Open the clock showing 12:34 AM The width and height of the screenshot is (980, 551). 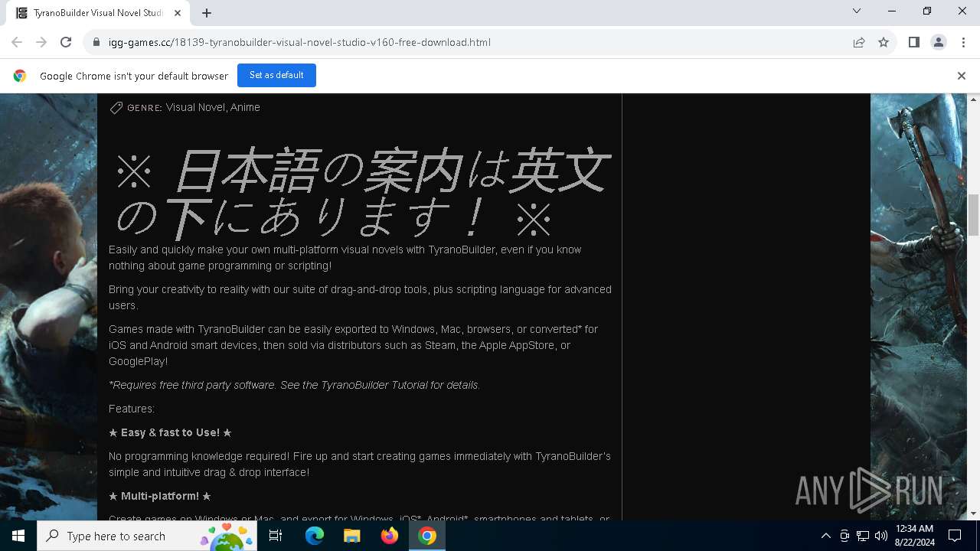tap(914, 536)
